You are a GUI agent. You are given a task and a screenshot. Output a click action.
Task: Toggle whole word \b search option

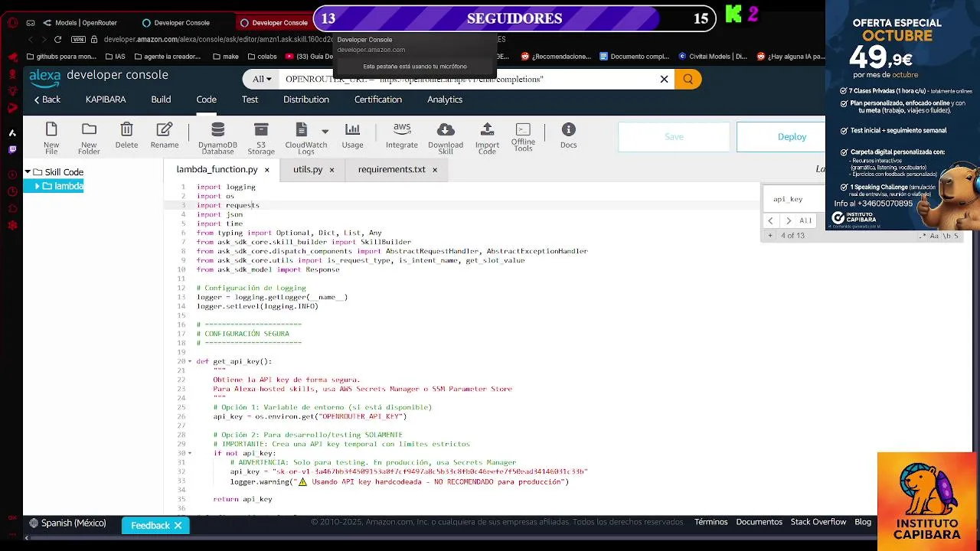(946, 236)
